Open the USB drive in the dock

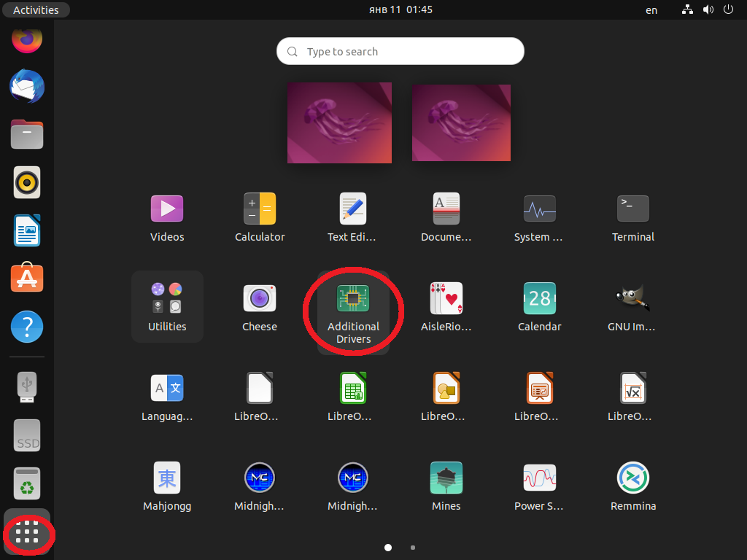[x=27, y=386]
